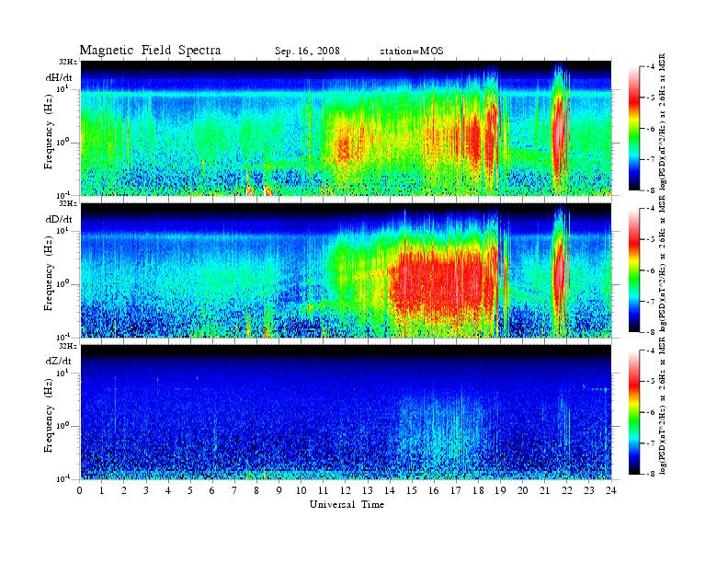Click hour tick label "3" on the time axis

point(146,490)
